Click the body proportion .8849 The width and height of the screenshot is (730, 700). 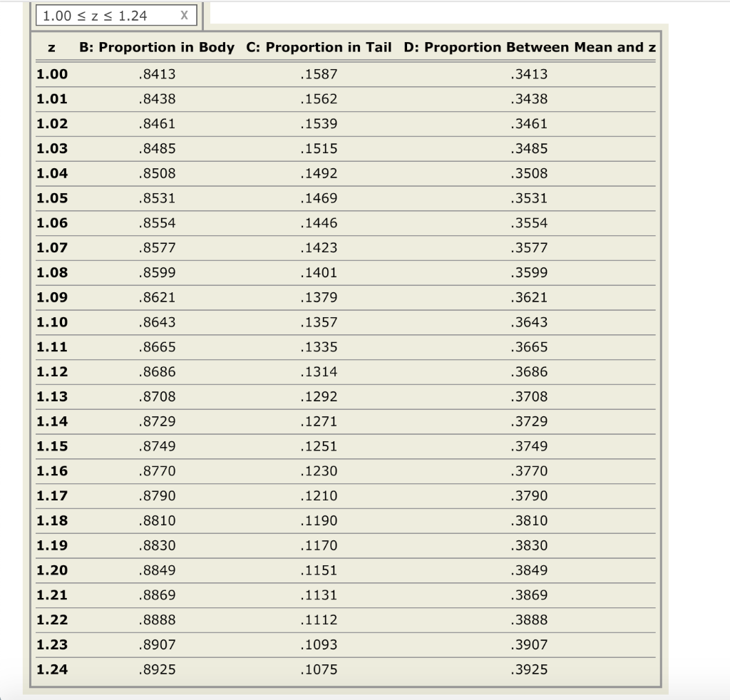click(158, 570)
